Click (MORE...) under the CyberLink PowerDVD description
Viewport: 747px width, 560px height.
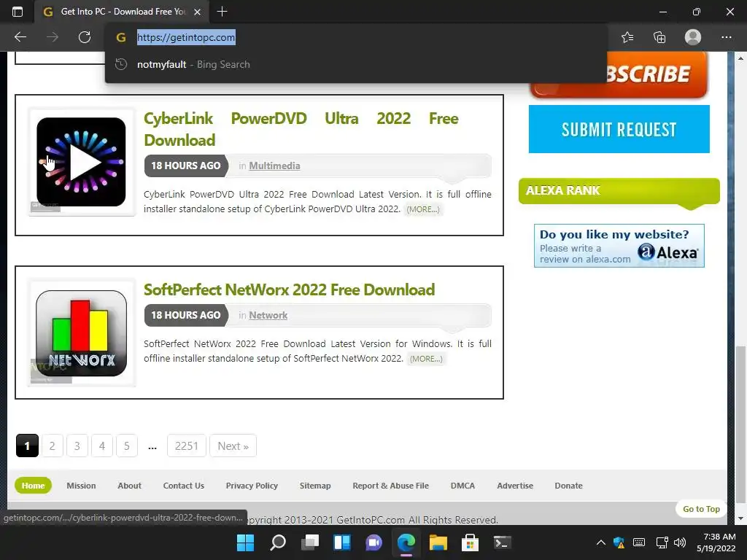(x=423, y=209)
